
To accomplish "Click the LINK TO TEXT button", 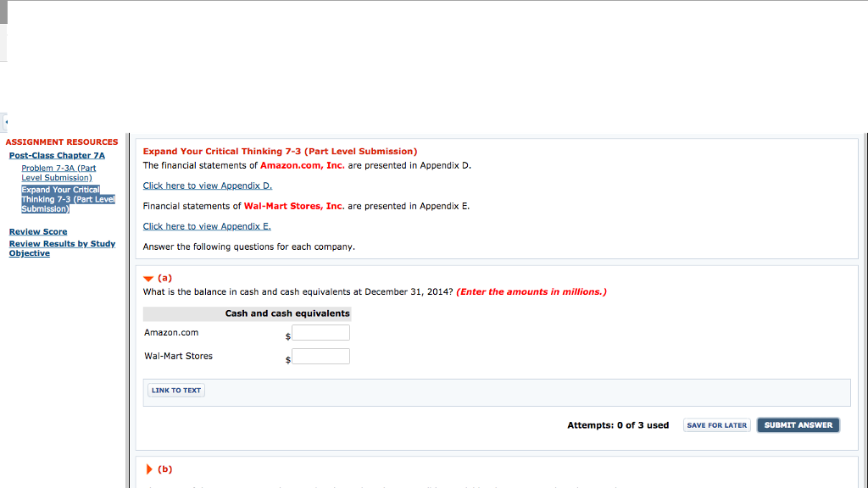I will point(175,390).
